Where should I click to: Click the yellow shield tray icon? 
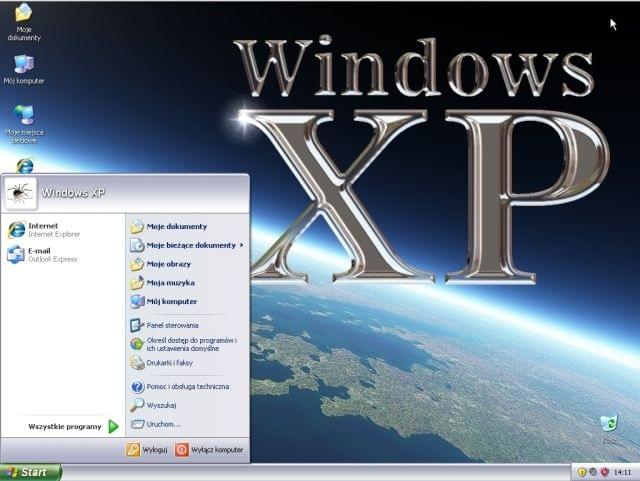pyautogui.click(x=582, y=472)
